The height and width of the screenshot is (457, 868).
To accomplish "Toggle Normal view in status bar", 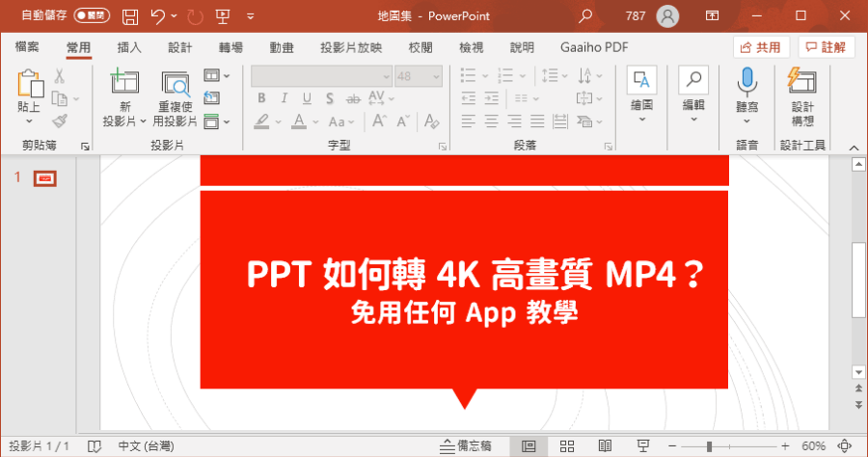I will point(529,446).
